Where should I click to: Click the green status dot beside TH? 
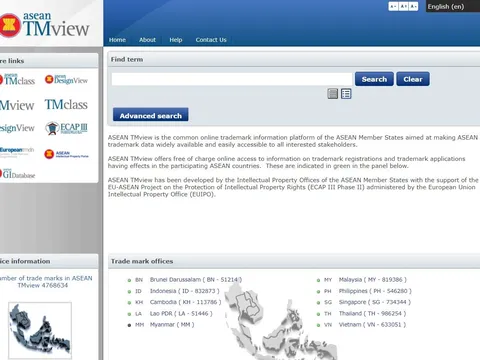[x=318, y=314]
